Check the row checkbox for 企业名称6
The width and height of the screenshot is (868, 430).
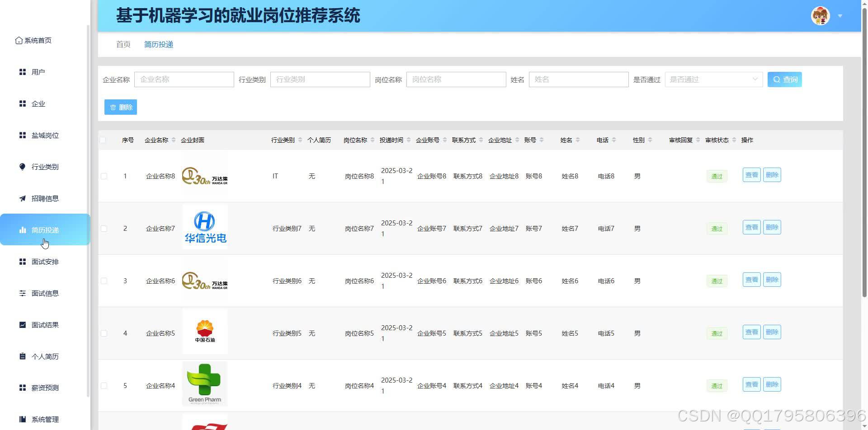tap(104, 281)
